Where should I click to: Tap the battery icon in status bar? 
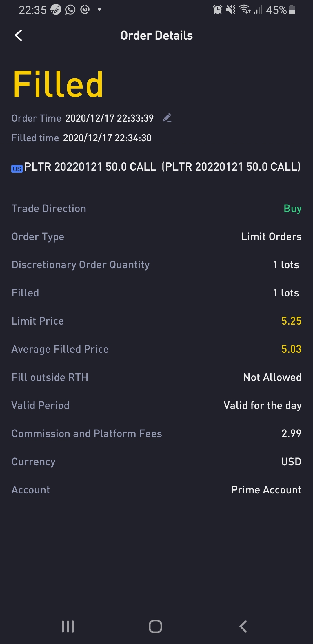point(292,10)
